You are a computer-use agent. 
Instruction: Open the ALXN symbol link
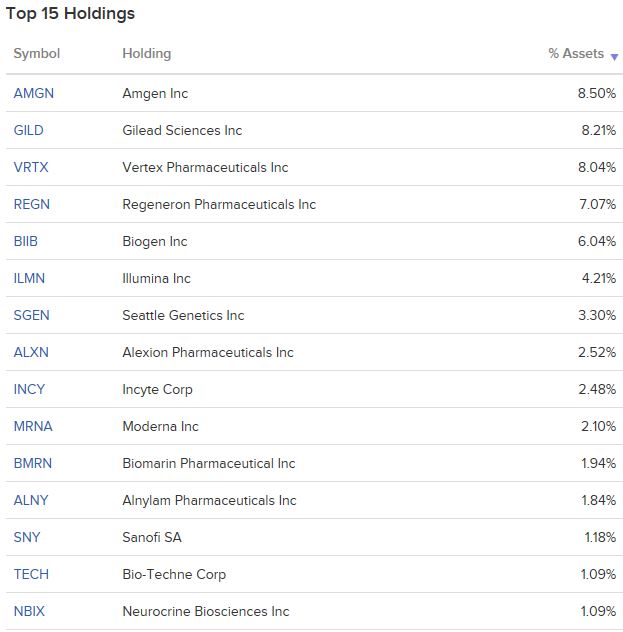click(x=31, y=352)
